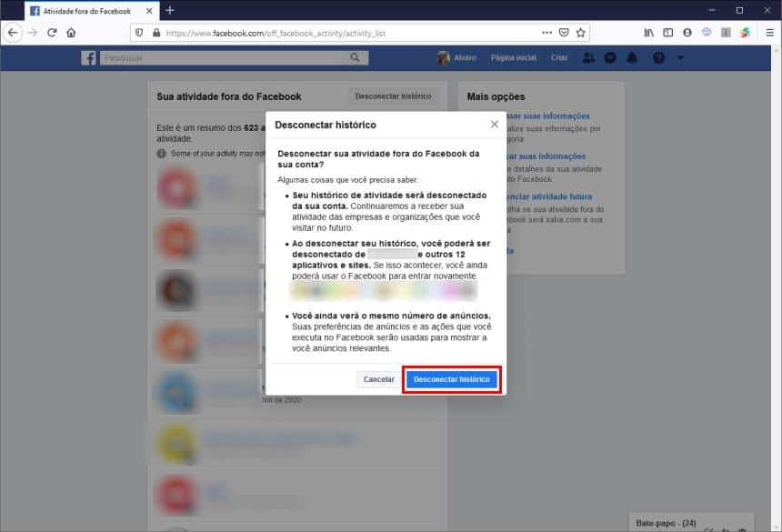Open the Firefox account icon
This screenshot has height=532, width=782.
pyautogui.click(x=687, y=33)
